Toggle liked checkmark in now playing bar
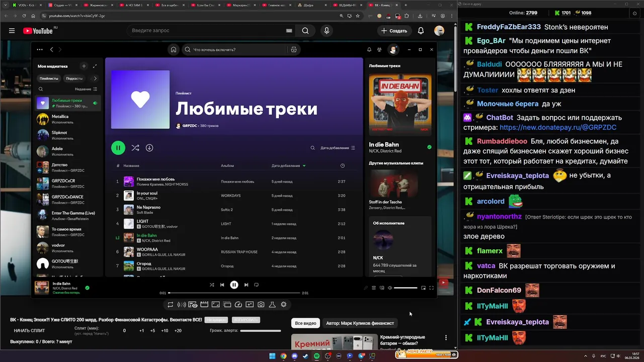Viewport: 644px width, 362px height. point(88,288)
